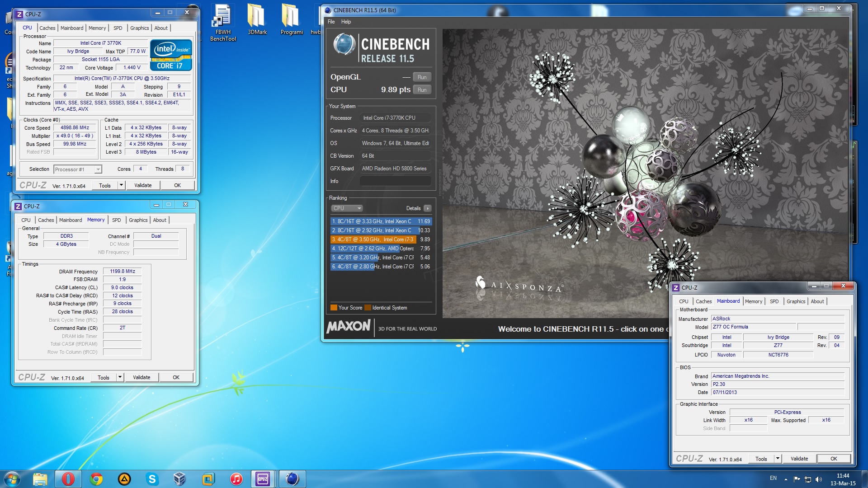Open the FBWH BenchTool desktop shortcut
This screenshot has height=488, width=868.
[x=223, y=23]
